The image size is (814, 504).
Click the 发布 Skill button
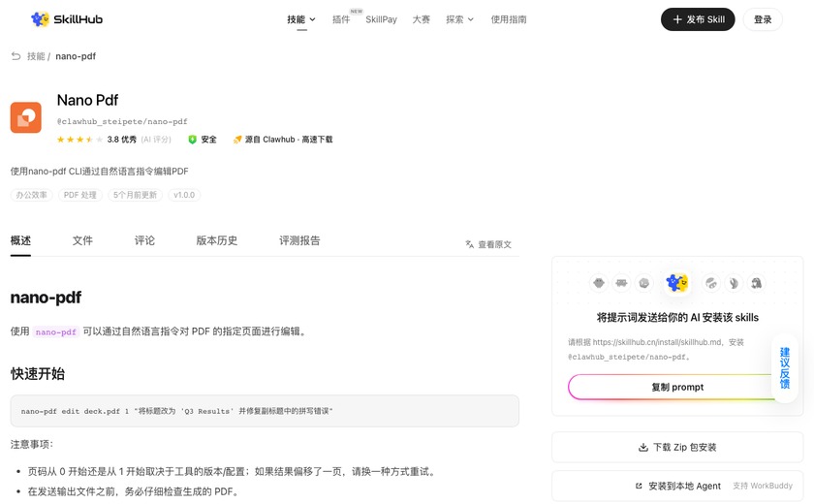[x=698, y=19]
